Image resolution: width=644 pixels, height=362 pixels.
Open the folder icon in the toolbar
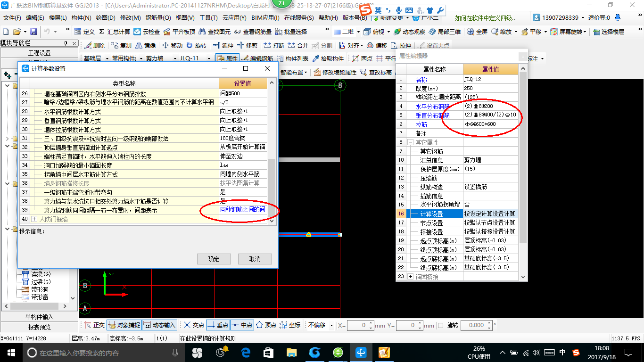17,32
